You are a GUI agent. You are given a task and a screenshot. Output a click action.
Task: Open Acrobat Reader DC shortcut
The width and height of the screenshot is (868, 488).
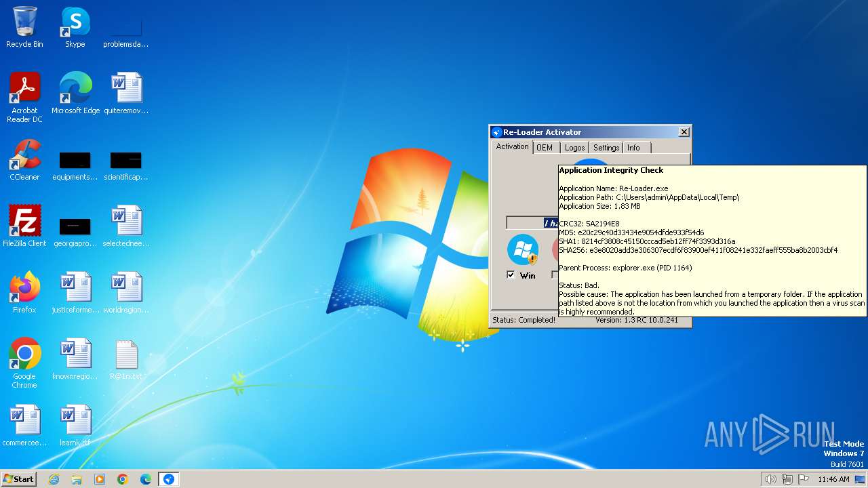[24, 97]
